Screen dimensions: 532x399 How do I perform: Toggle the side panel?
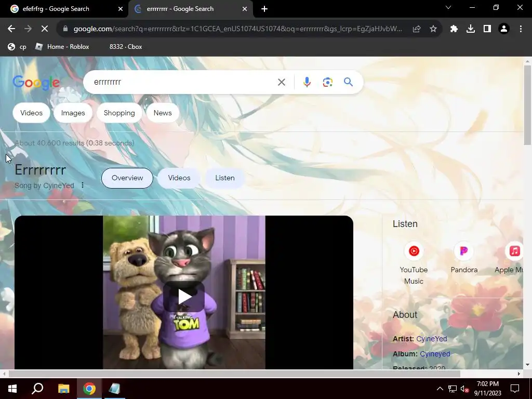(x=487, y=29)
